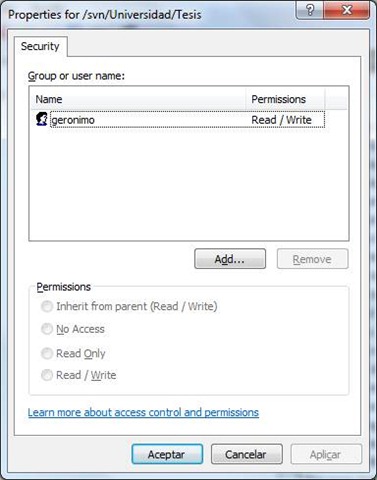Confirm with the Aceptar button
This screenshot has width=377, height=480.
167,454
